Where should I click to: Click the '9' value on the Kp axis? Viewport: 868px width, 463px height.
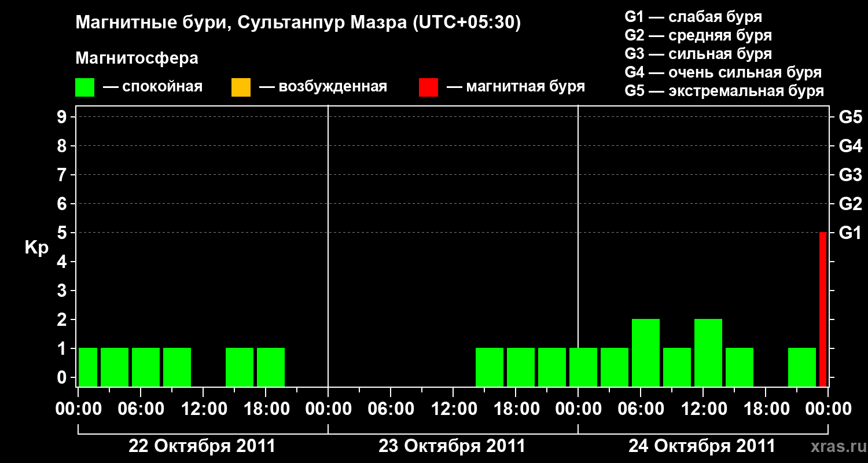tap(63, 117)
